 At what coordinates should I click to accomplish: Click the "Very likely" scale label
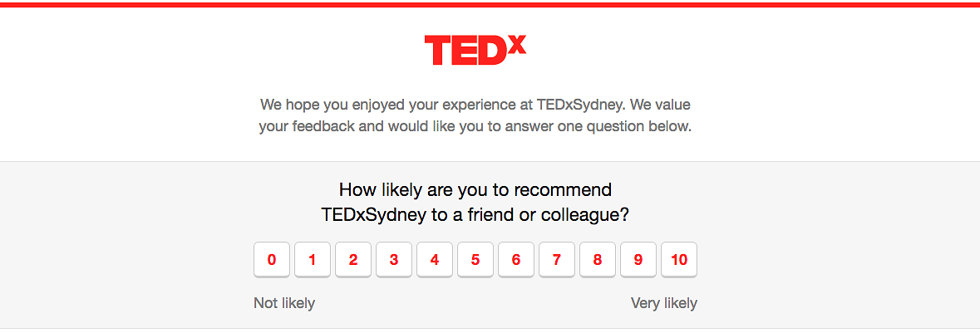pos(663,303)
